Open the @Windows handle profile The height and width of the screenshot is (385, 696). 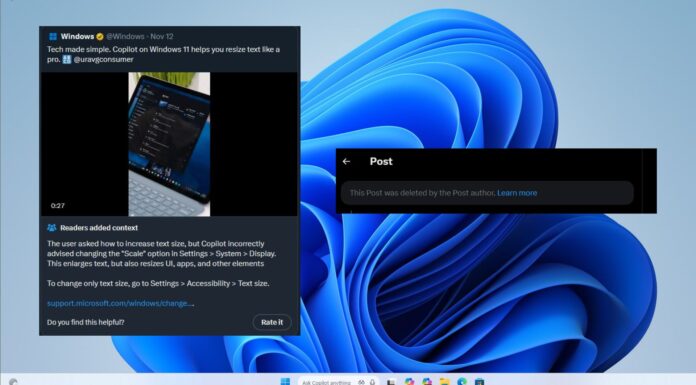pos(125,36)
